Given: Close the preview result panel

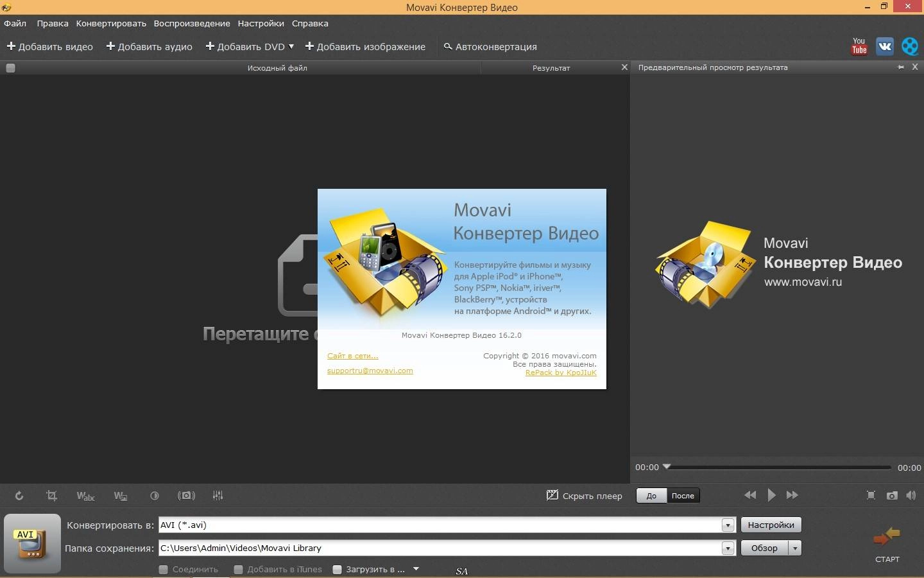Looking at the screenshot, I should 915,67.
